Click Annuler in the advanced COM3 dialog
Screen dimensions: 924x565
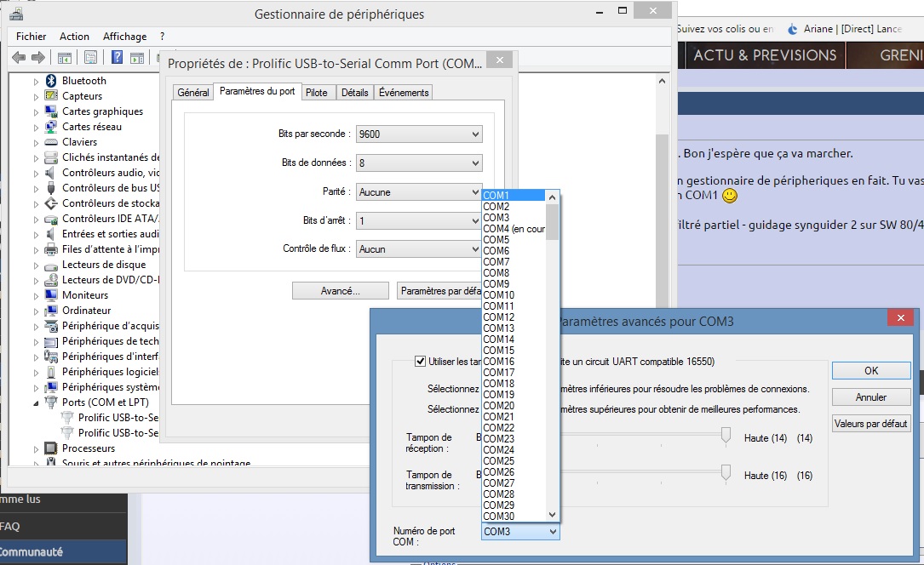(x=871, y=397)
